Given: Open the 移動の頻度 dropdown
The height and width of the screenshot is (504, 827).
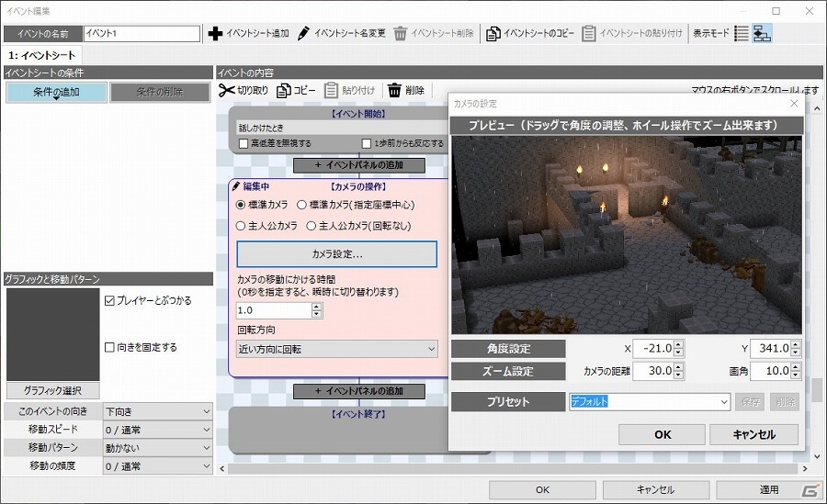Looking at the screenshot, I should [x=158, y=466].
